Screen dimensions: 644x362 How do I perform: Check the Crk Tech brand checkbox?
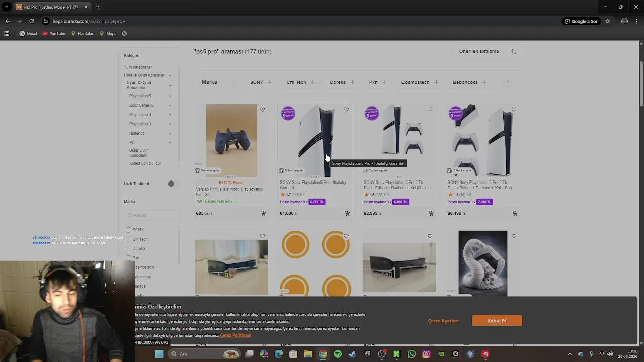(128, 239)
